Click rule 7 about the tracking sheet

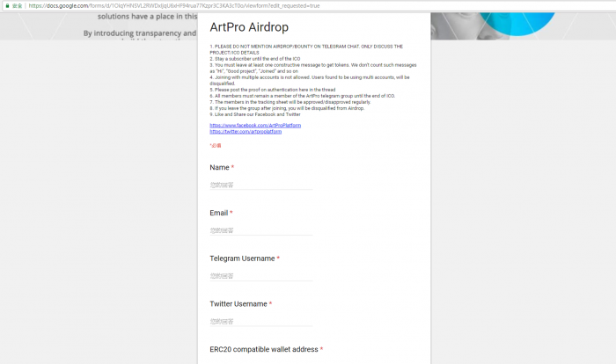pyautogui.click(x=290, y=102)
